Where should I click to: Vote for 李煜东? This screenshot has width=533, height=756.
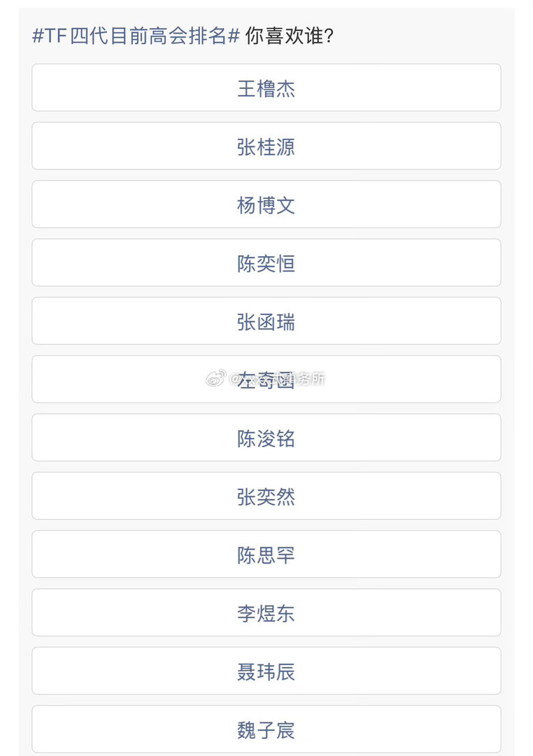click(x=266, y=612)
